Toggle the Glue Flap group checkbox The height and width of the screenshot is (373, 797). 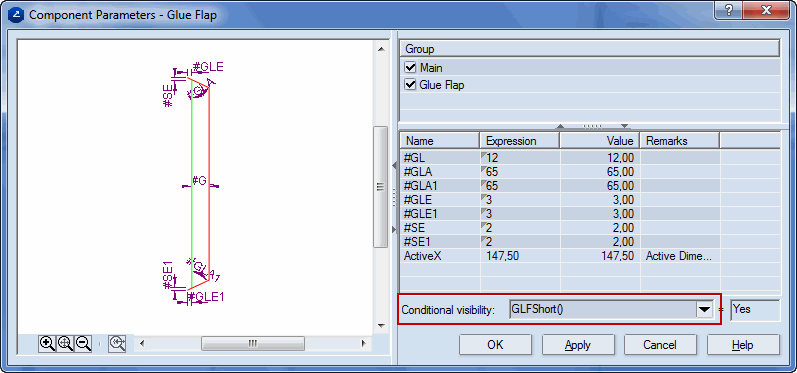[x=410, y=85]
